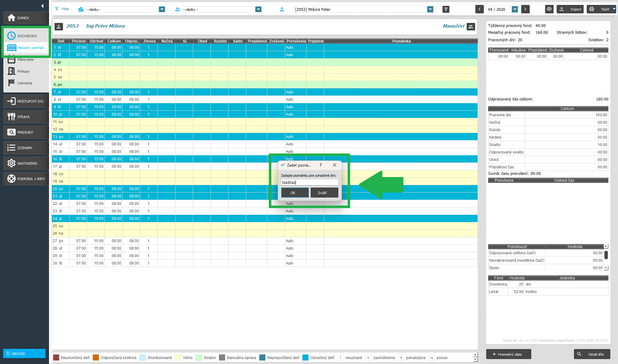This screenshot has width=618, height=364.
Task: Click the Odporúčaná kontrola orange swatch
Action: pos(96,357)
